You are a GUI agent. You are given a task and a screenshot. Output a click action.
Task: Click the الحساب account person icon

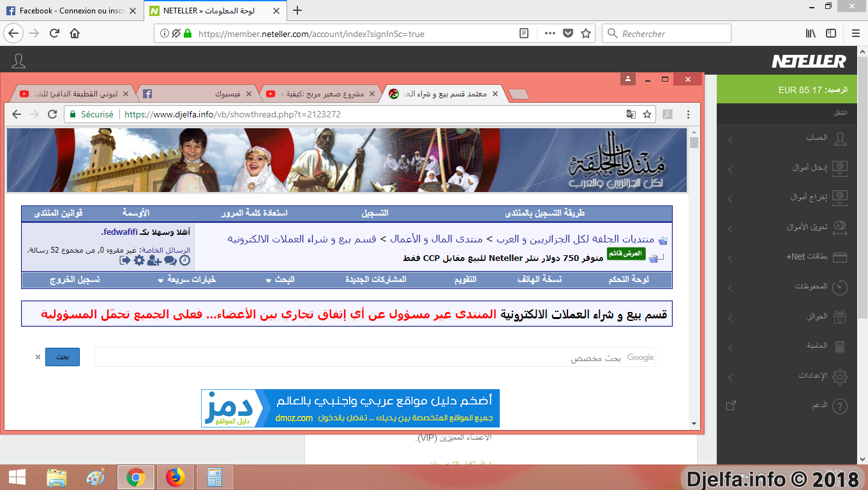coord(841,138)
